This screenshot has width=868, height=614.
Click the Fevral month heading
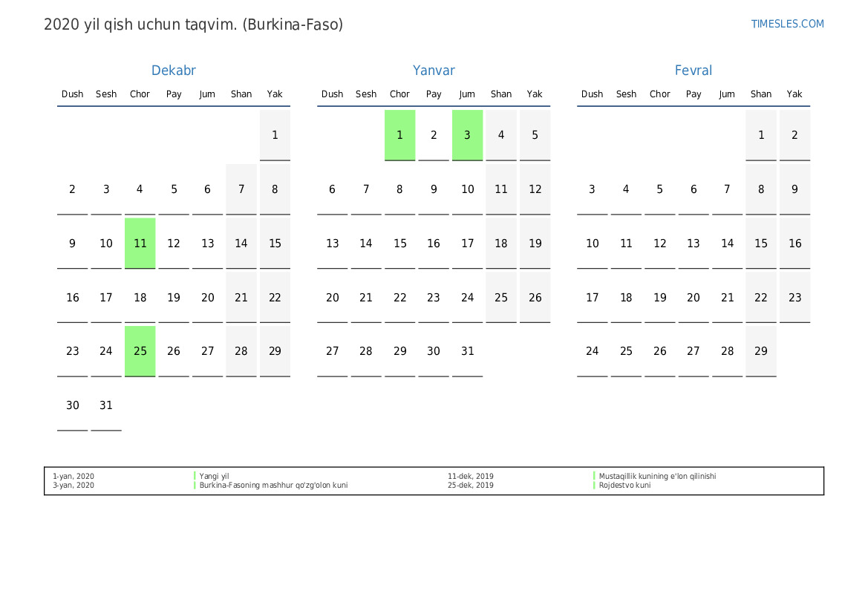click(x=693, y=71)
